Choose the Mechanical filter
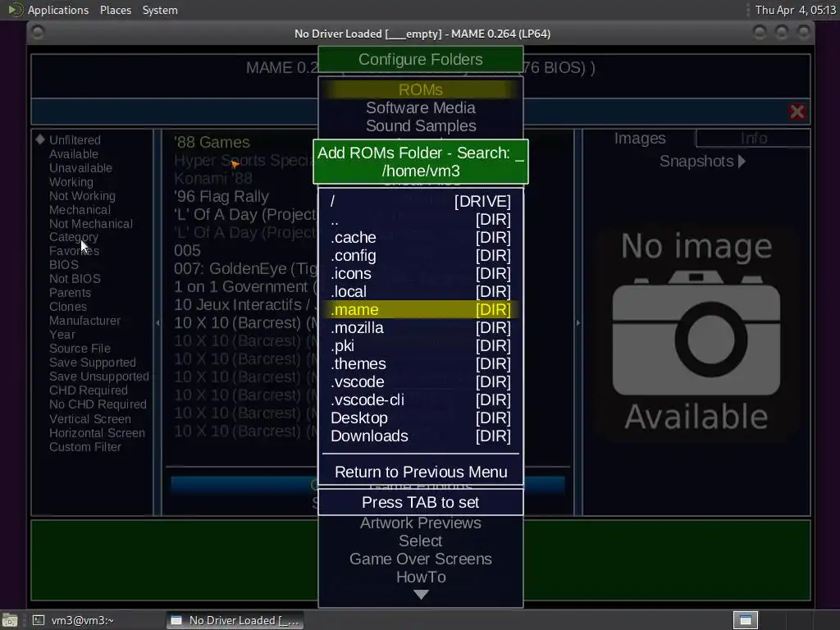840x630 pixels. (80, 209)
